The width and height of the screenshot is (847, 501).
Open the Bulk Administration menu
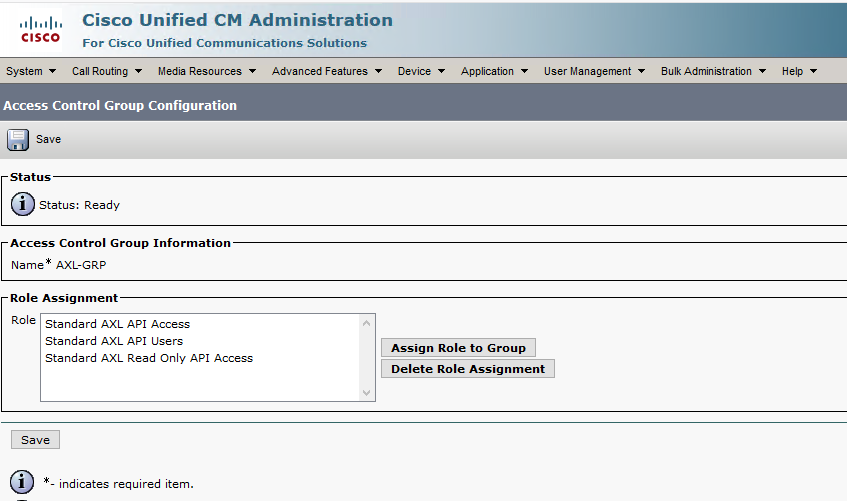[713, 71]
